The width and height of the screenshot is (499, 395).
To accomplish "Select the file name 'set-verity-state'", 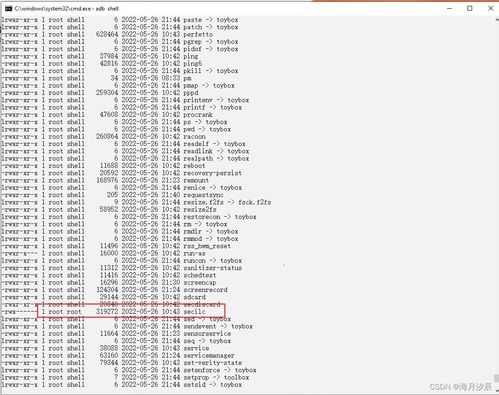I will pos(213,363).
